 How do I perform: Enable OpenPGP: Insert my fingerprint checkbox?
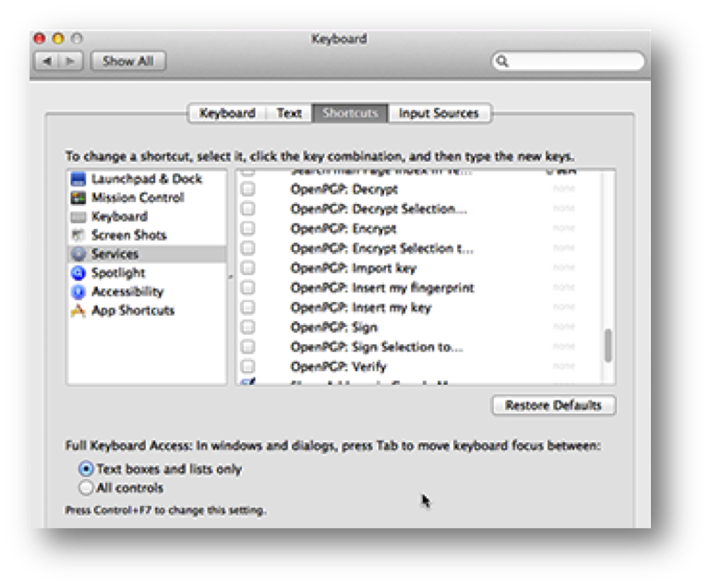(247, 287)
